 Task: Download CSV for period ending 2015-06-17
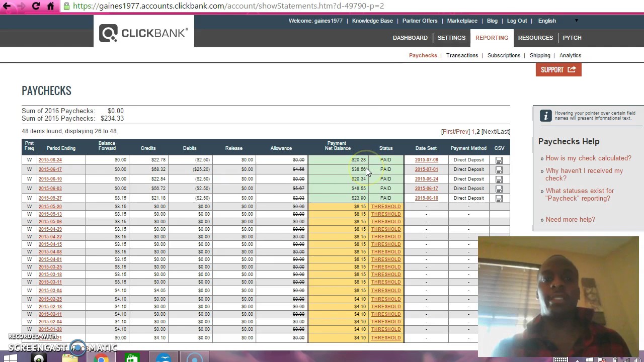click(x=499, y=170)
